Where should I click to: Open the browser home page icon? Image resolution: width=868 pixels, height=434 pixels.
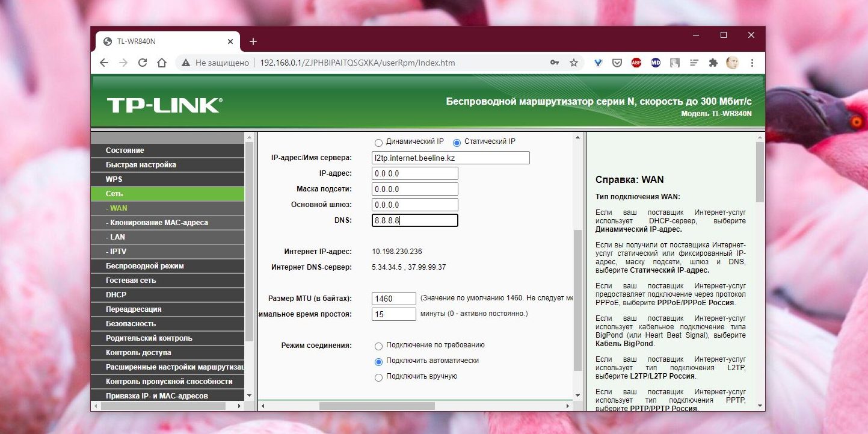[161, 63]
